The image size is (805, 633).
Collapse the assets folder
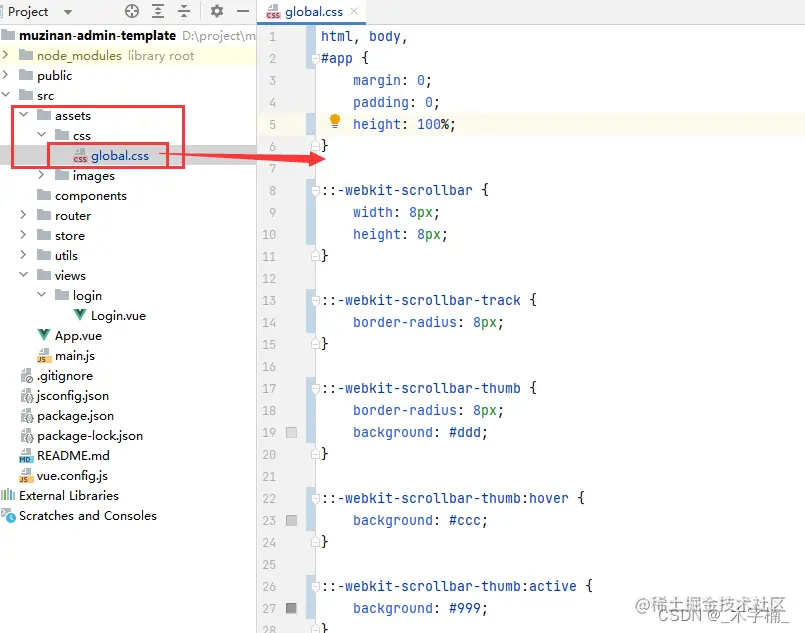[x=24, y=114]
